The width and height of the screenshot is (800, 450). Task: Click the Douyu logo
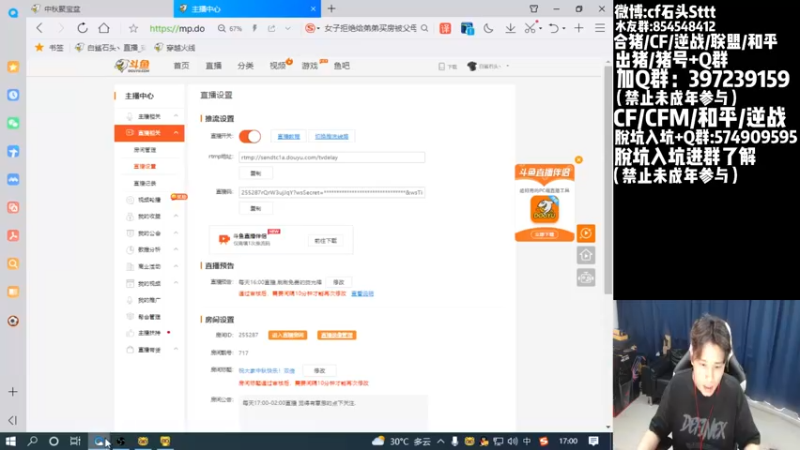click(x=132, y=66)
